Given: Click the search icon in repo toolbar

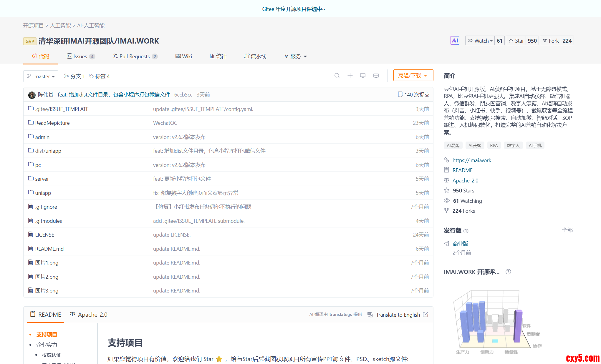Looking at the screenshot, I should click(337, 76).
